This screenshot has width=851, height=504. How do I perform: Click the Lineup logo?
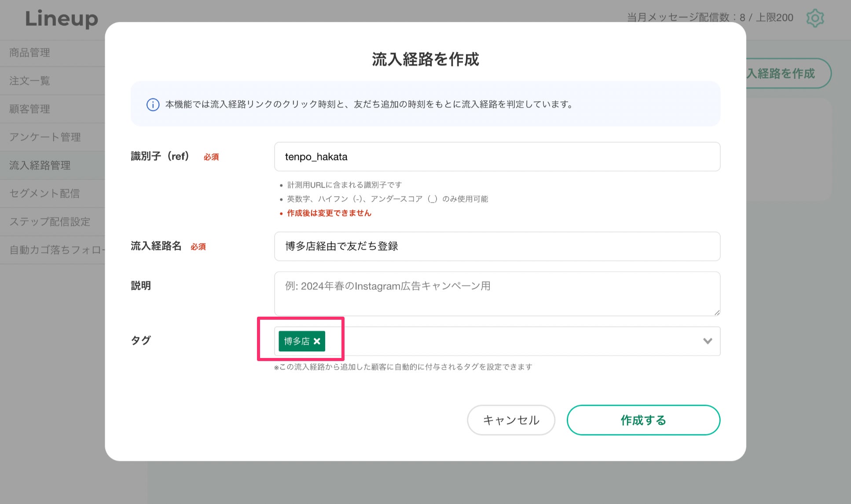click(62, 19)
